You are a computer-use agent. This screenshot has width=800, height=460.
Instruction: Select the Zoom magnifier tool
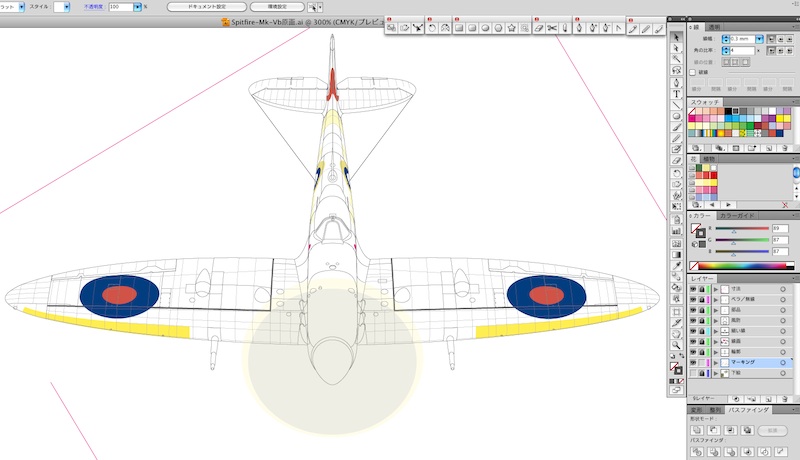coord(677,345)
